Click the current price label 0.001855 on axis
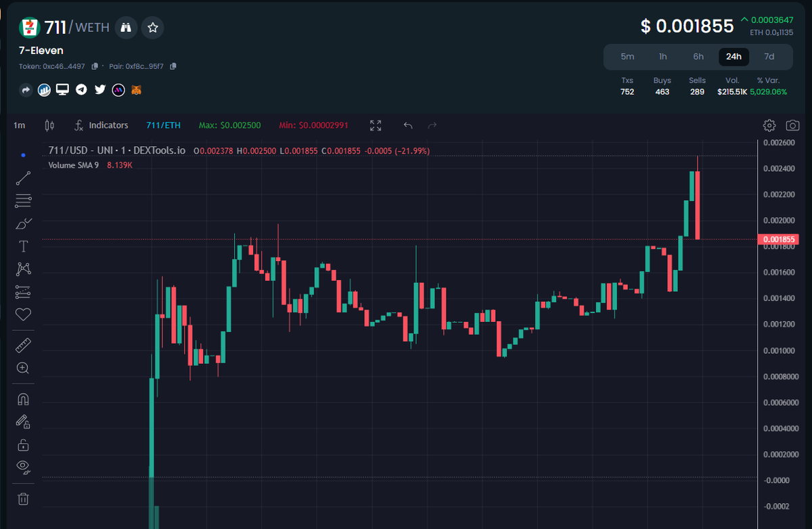 tap(780, 239)
